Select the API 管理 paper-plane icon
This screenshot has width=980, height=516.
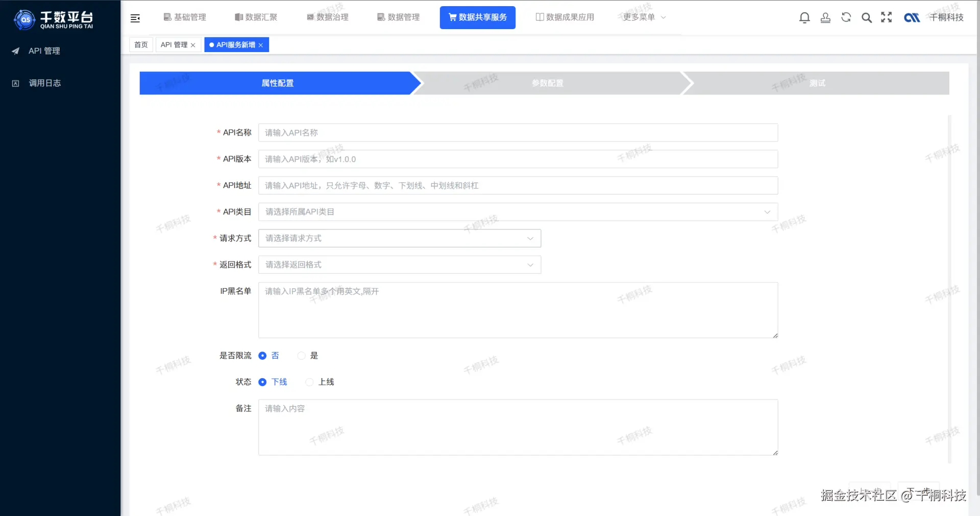click(16, 51)
